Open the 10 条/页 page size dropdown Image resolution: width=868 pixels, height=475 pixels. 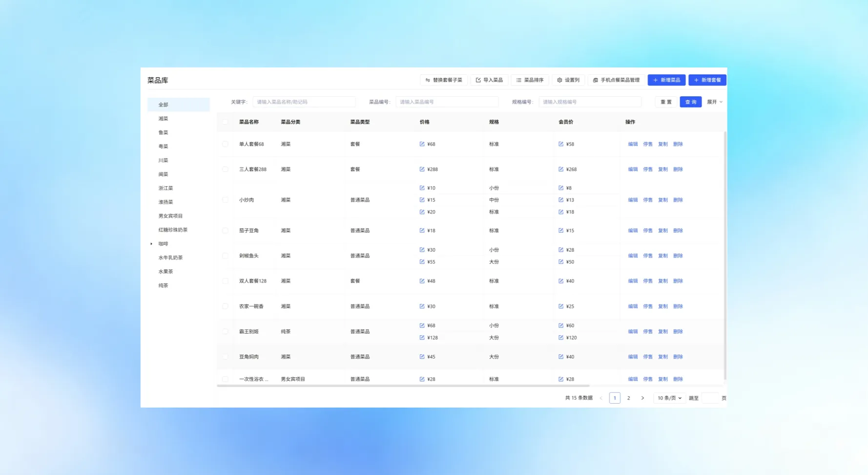[669, 398]
